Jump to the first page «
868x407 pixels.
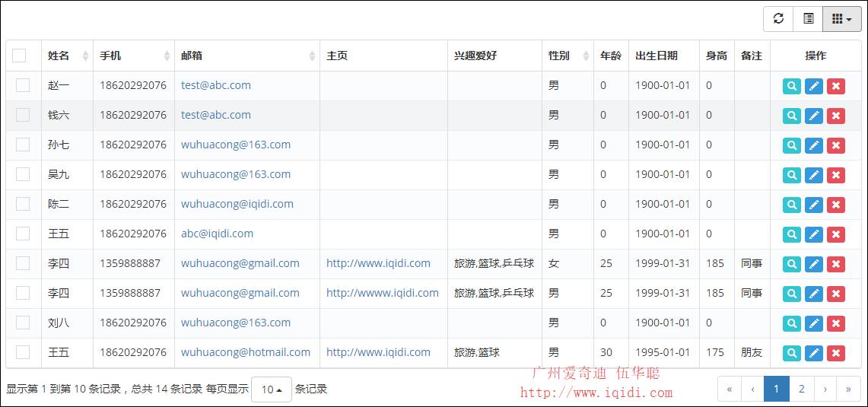point(729,389)
